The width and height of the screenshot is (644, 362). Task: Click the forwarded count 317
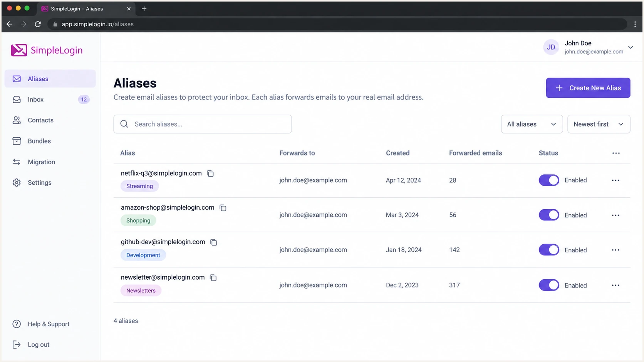(x=454, y=285)
